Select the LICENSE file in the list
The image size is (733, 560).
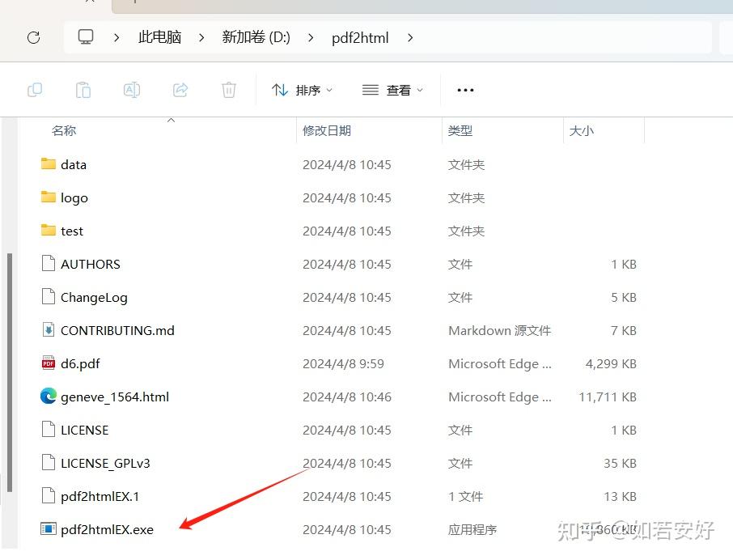pos(85,430)
